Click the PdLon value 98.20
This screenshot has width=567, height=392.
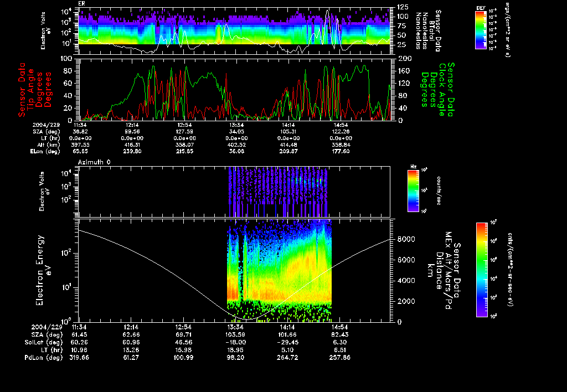pos(235,358)
